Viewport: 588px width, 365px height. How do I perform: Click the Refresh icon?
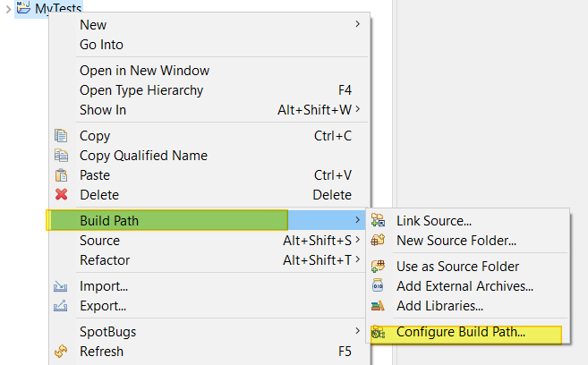(x=61, y=352)
